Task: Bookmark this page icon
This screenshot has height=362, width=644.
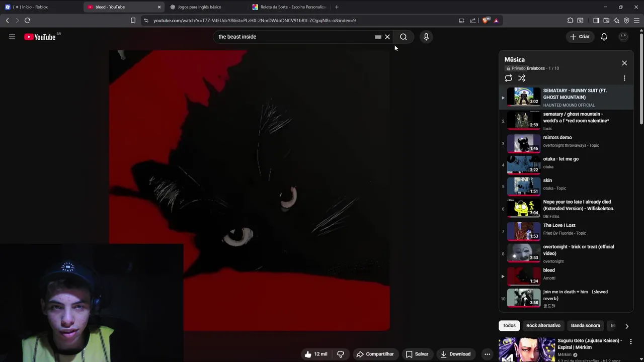Action: [133, 21]
